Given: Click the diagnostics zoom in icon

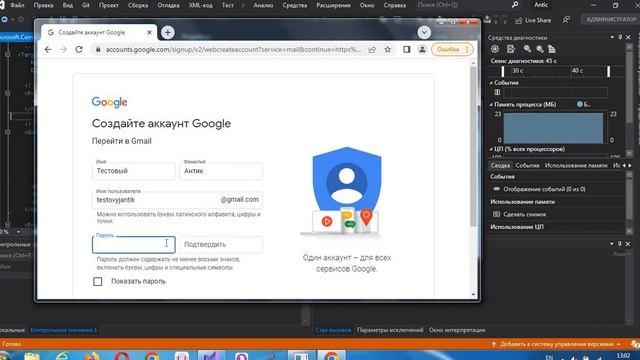Looking at the screenshot, I should (x=527, y=49).
